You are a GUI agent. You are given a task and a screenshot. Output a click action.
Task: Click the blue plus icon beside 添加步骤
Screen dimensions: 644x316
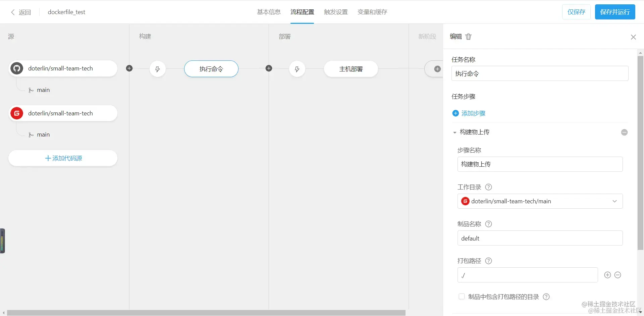pyautogui.click(x=455, y=113)
